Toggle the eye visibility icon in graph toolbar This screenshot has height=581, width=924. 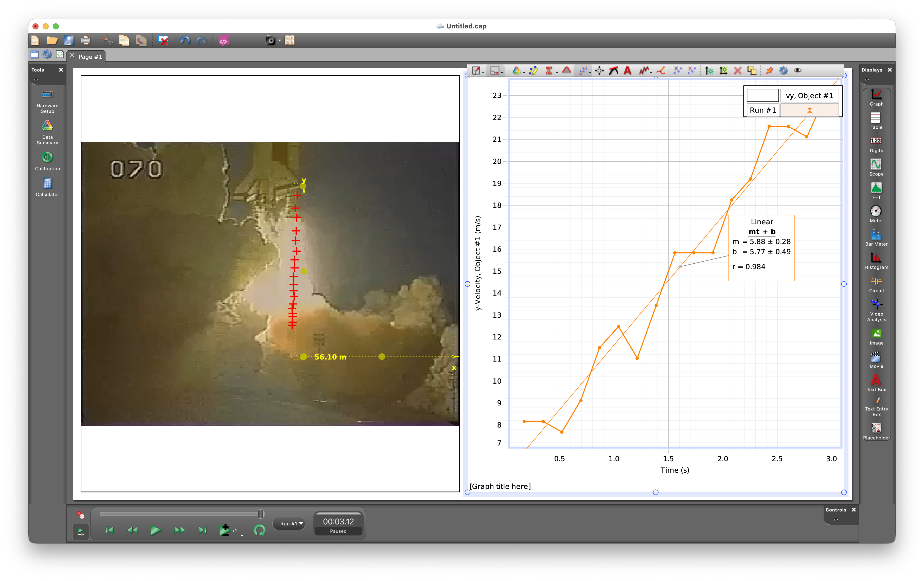[x=797, y=70]
